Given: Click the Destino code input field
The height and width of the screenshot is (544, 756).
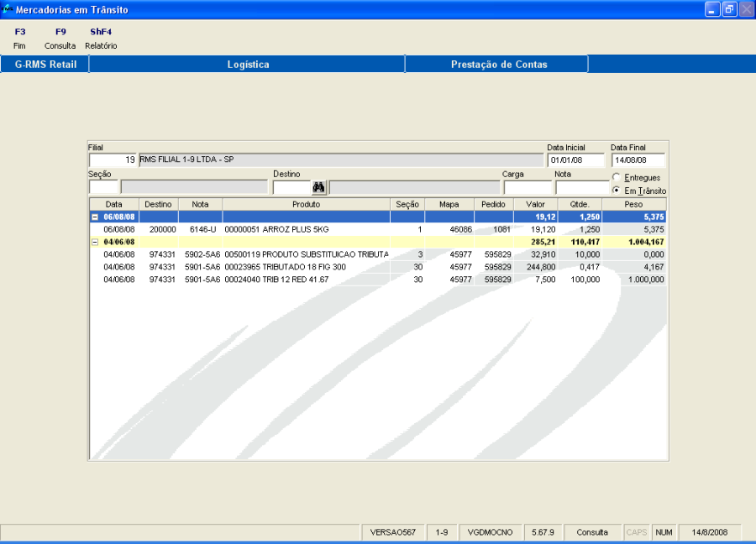Looking at the screenshot, I should 291,187.
